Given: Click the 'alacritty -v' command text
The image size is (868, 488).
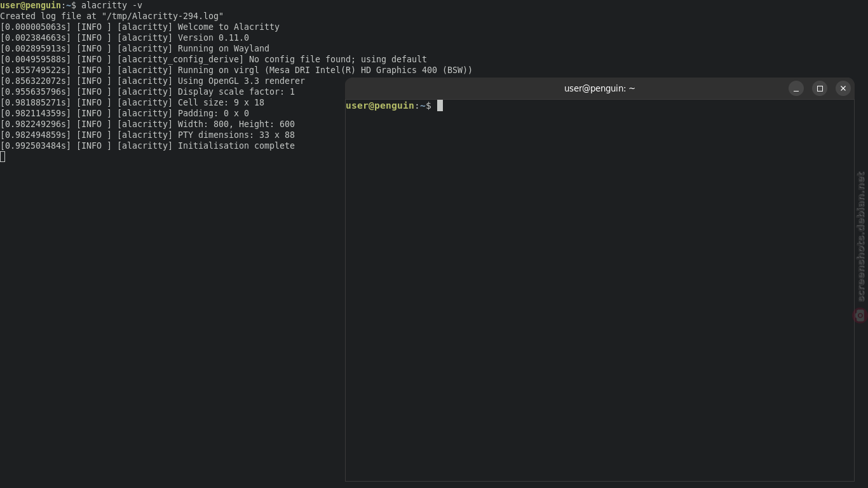Looking at the screenshot, I should click(x=112, y=5).
